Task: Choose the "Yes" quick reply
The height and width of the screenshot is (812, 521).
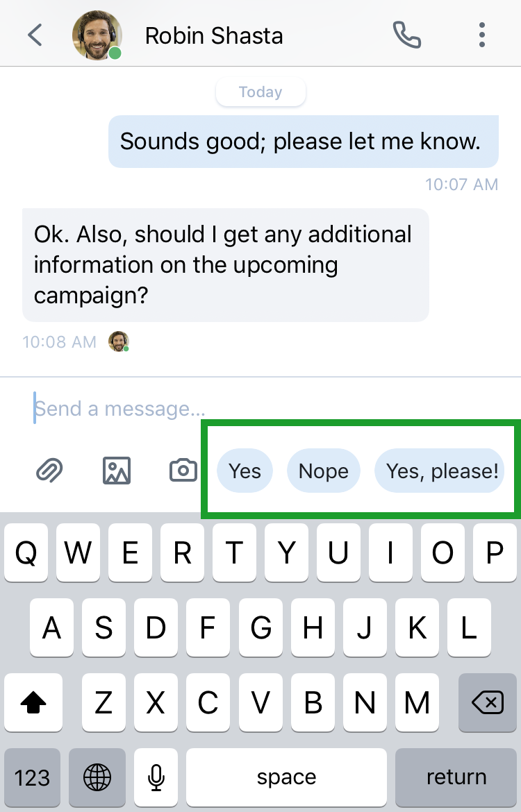Action: tap(245, 471)
